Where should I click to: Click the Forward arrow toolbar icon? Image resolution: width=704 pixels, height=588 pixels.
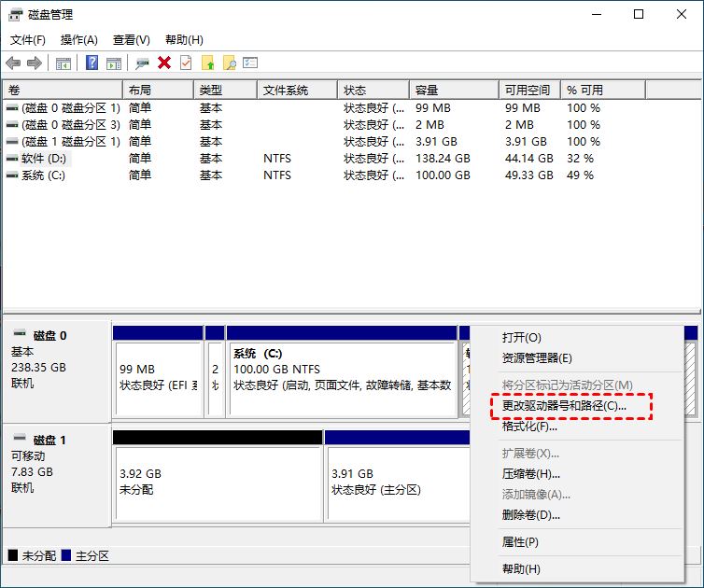[x=35, y=63]
